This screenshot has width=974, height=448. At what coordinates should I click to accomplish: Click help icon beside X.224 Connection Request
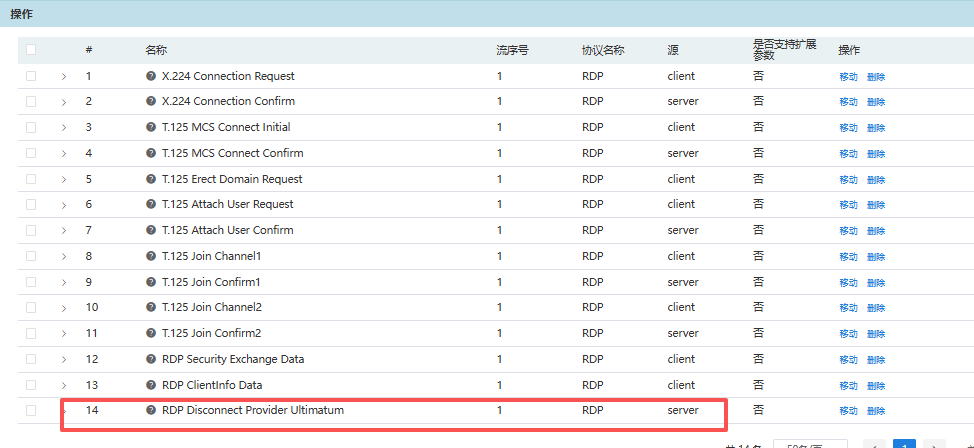[x=151, y=76]
